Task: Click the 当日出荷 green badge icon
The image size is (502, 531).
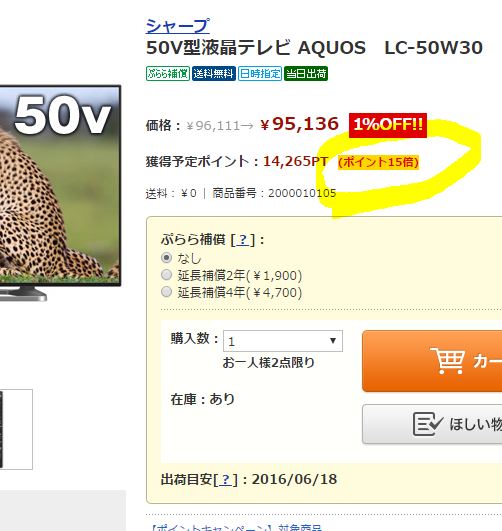Action: 306,73
